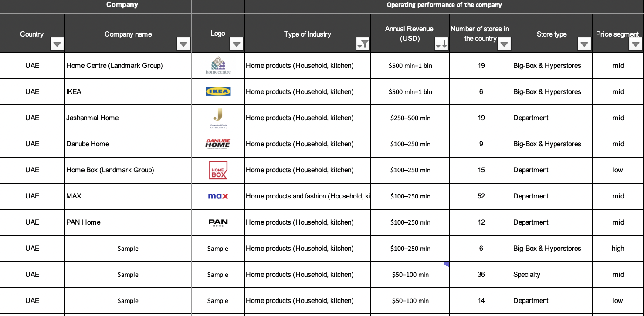Open the Store type filter dropdown
This screenshot has height=316, width=644.
[x=584, y=44]
